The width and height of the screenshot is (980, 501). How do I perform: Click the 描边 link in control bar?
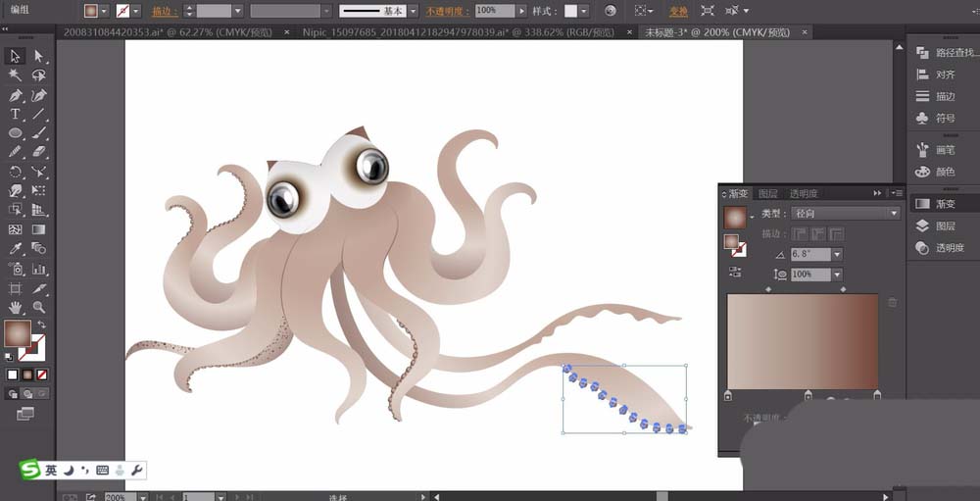point(165,11)
